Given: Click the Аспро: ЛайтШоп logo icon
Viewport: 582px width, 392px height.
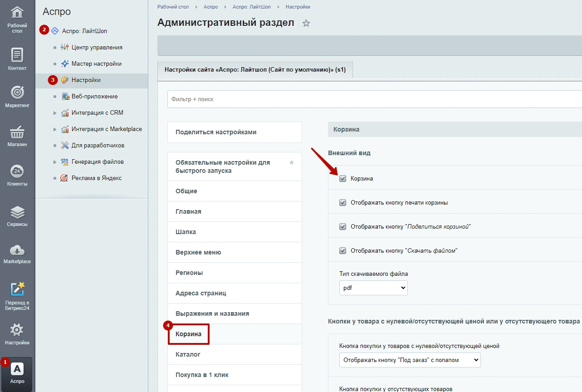Looking at the screenshot, I should tap(55, 31).
